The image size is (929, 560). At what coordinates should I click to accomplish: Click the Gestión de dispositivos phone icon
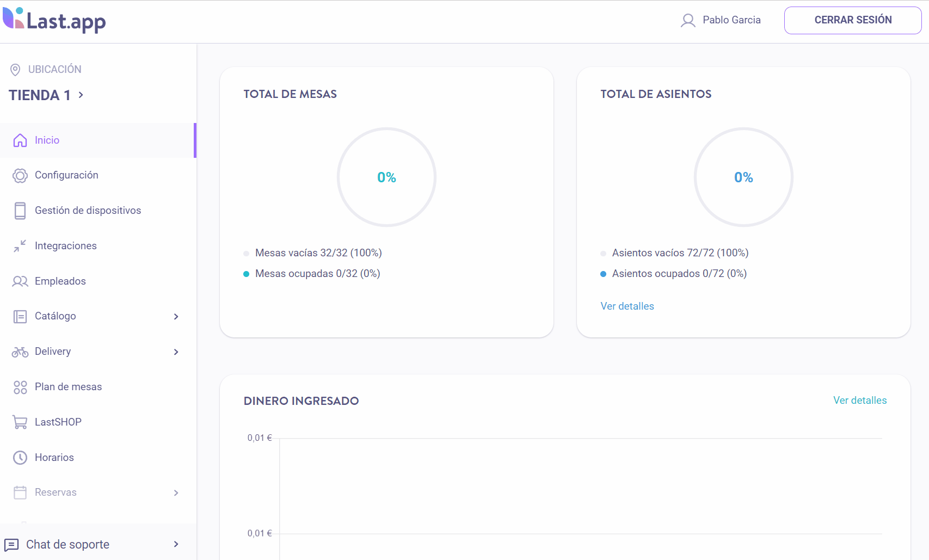(20, 211)
